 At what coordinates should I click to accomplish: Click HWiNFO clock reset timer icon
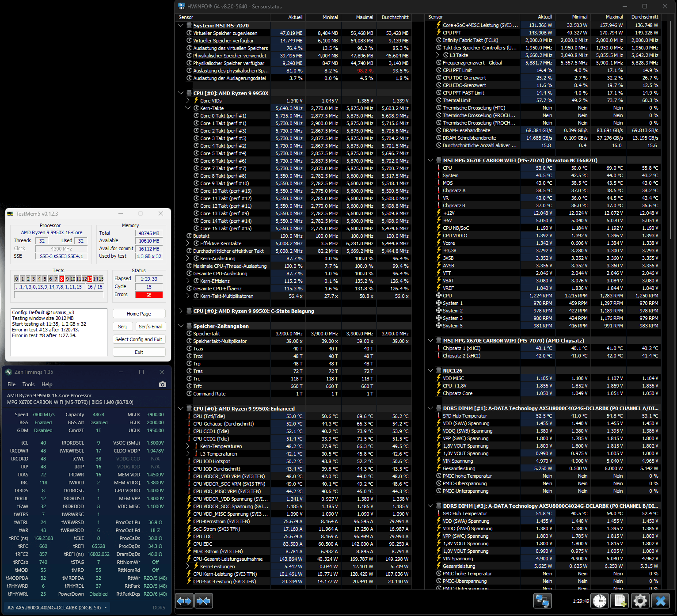click(600, 601)
